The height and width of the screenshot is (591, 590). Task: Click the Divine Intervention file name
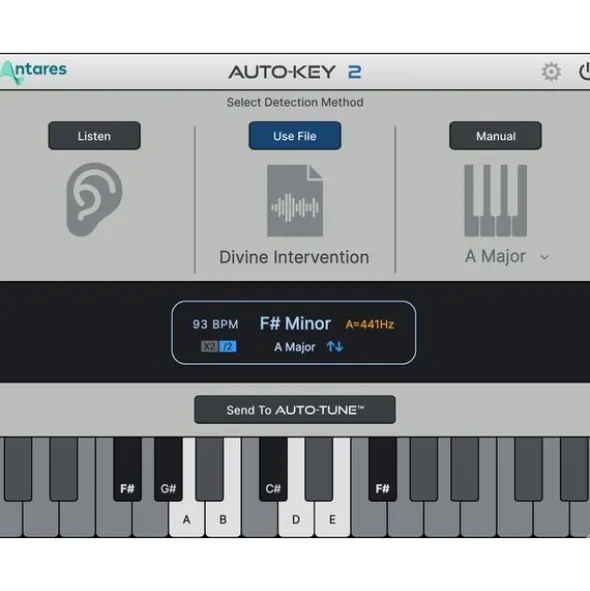click(294, 257)
